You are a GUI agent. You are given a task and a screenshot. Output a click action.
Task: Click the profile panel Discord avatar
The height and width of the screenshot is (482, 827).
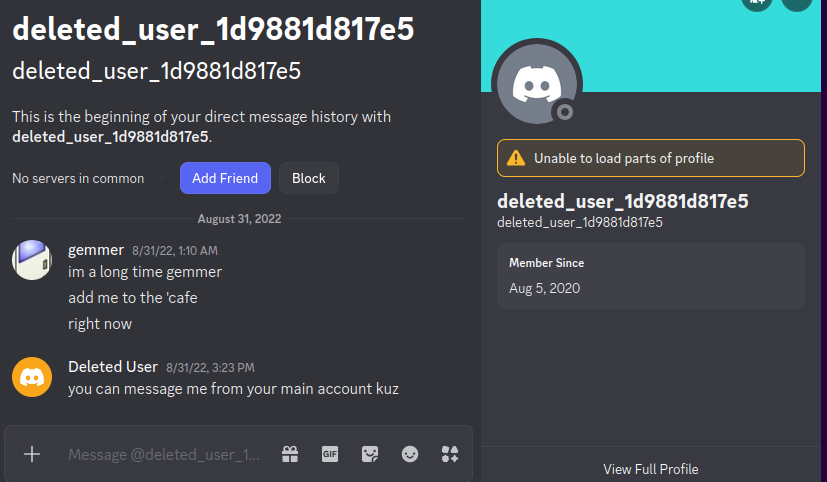coord(537,84)
